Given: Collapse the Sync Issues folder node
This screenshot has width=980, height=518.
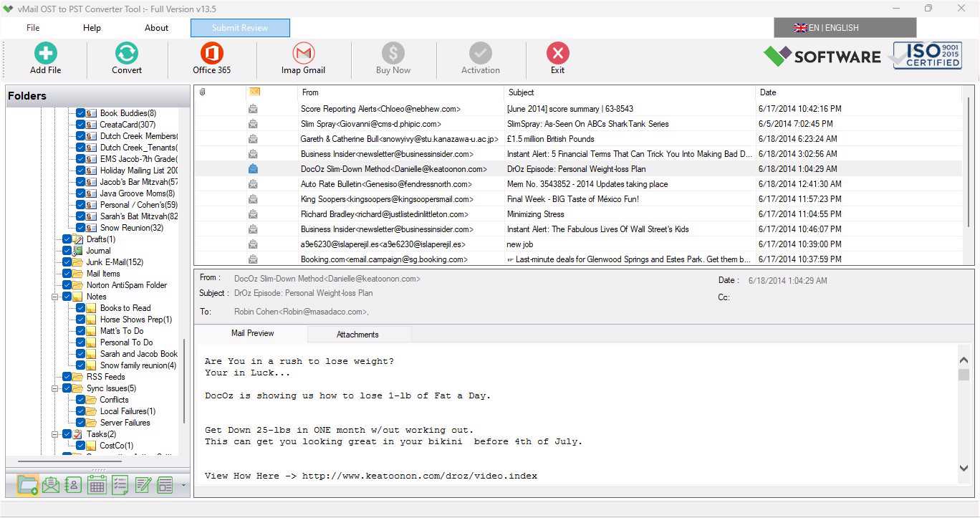Looking at the screenshot, I should pyautogui.click(x=54, y=388).
